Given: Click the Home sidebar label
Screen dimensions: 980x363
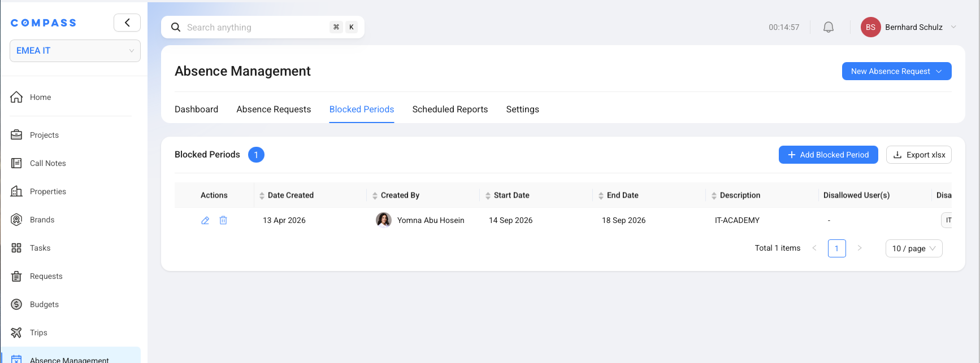Looking at the screenshot, I should [x=41, y=97].
